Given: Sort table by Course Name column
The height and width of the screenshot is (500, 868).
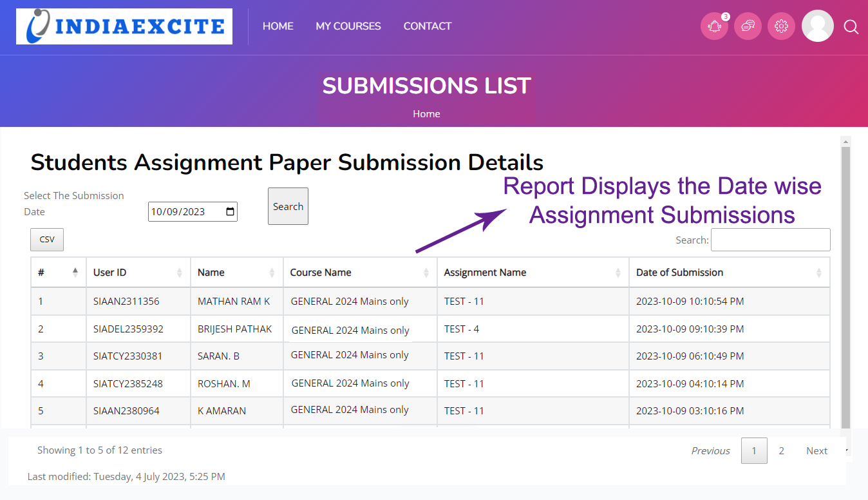Looking at the screenshot, I should tap(359, 273).
